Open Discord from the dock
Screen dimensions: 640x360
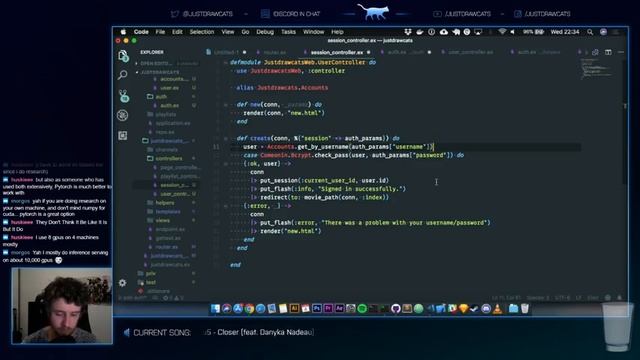click(486, 309)
